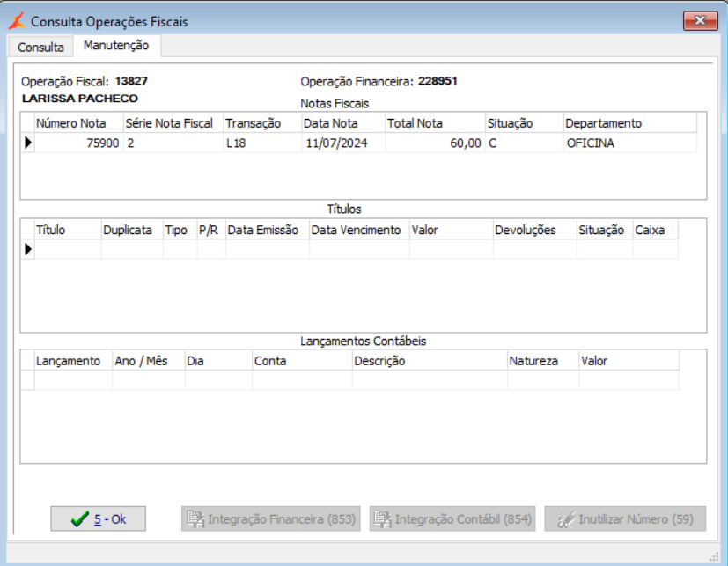728x566 pixels.
Task: Click Situação header in Títulos grid
Action: pyautogui.click(x=605, y=230)
